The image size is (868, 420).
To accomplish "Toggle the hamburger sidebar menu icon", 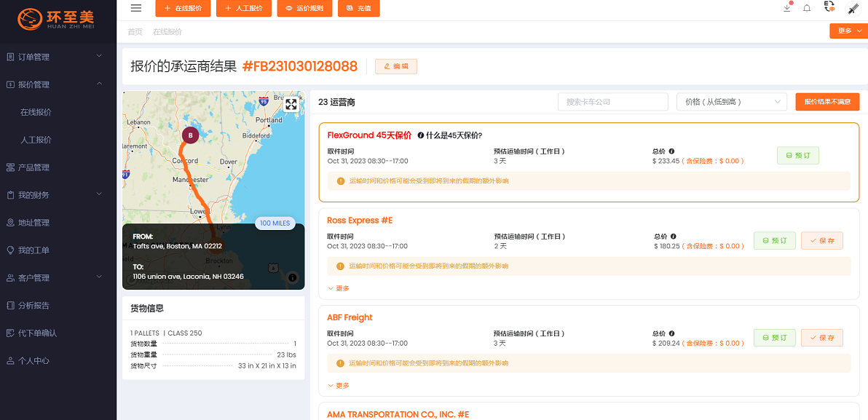I will click(x=136, y=8).
